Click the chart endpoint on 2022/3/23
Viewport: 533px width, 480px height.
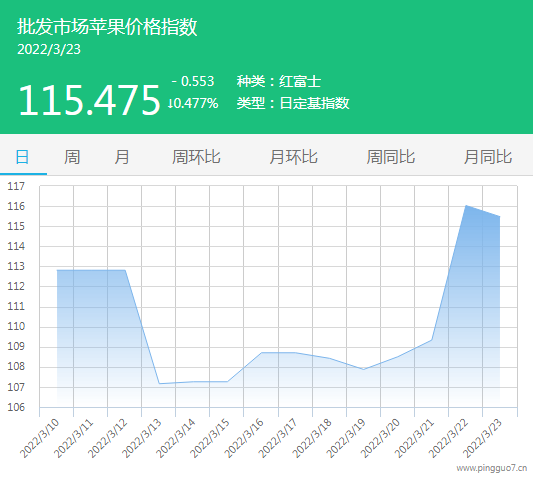tap(499, 216)
